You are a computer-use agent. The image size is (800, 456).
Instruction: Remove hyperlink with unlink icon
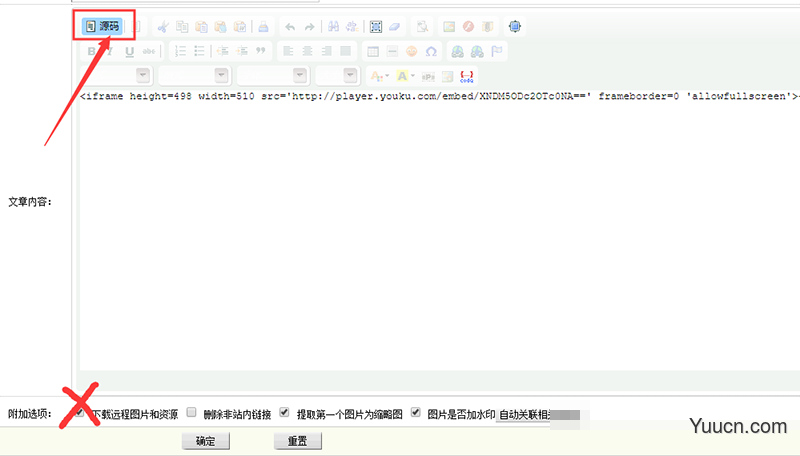(x=477, y=51)
